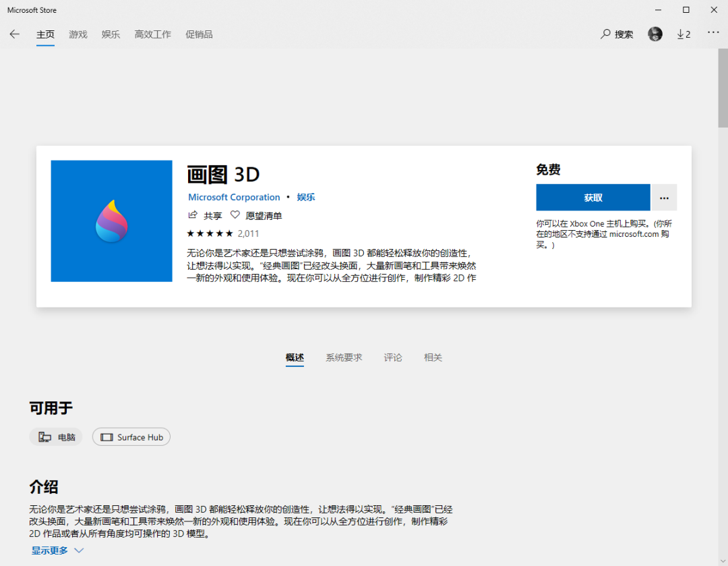The image size is (728, 566).
Task: Maximize the Microsoft Store window
Action: click(x=686, y=9)
